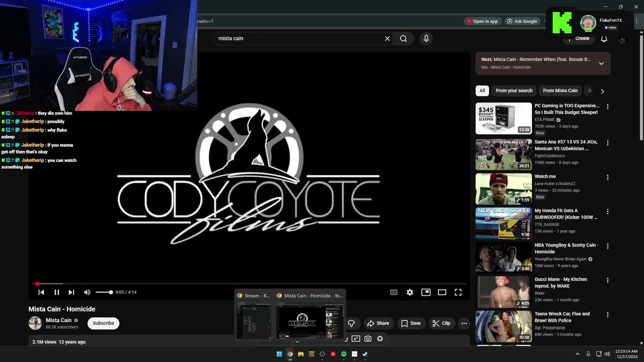Select the 'Stream - K...' Chrome window preview
Screen dimensions: 644x362
254,314
